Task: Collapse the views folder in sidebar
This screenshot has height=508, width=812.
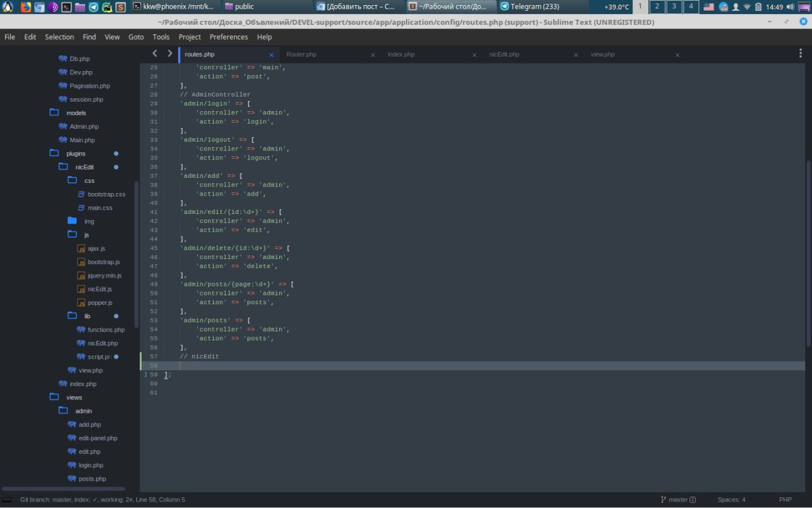Action: [x=55, y=398]
